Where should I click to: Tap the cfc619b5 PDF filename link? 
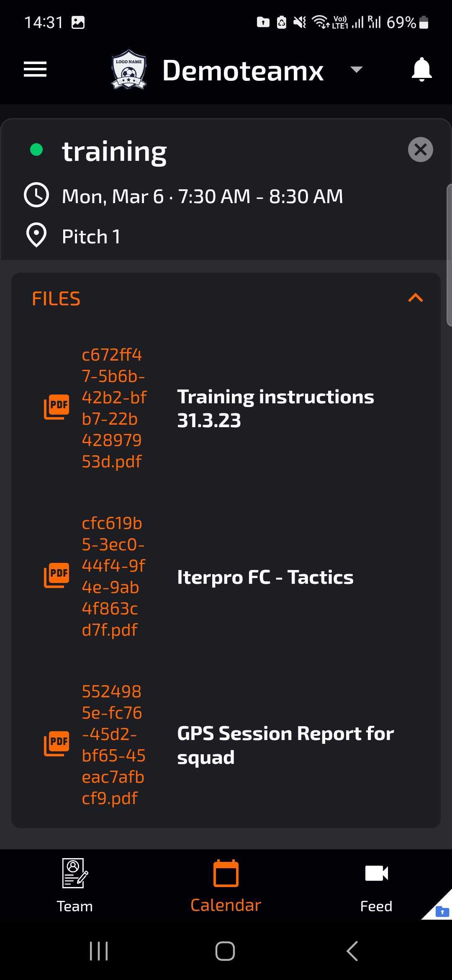click(113, 576)
